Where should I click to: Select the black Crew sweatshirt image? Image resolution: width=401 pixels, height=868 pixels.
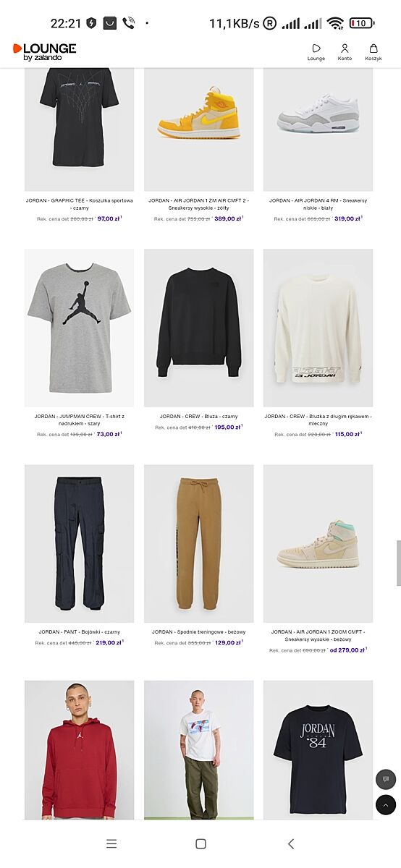[199, 328]
